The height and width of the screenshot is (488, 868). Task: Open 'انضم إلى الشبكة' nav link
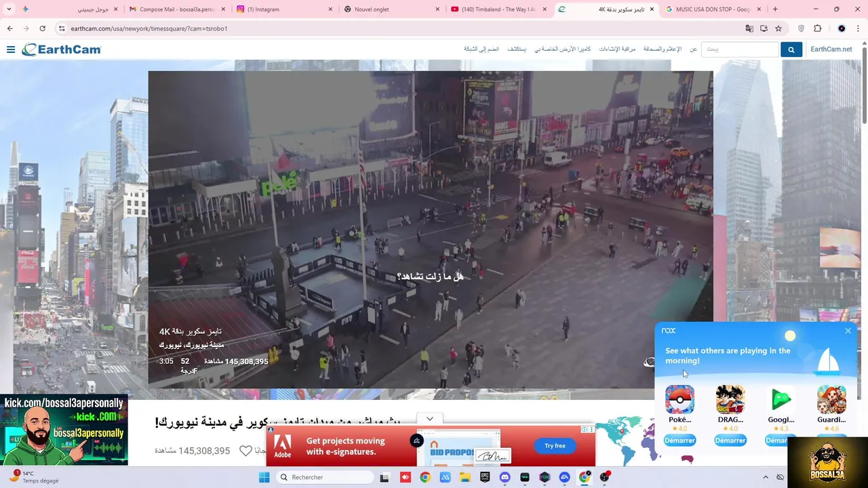[x=481, y=49]
